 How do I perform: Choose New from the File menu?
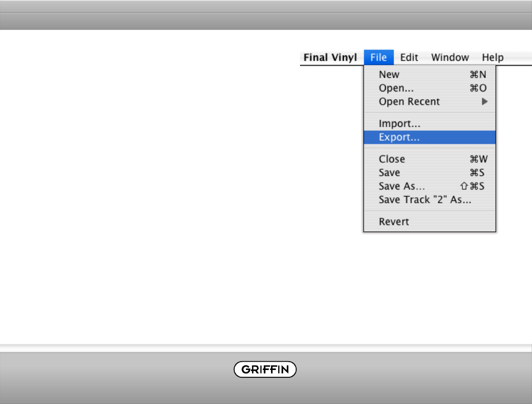click(x=429, y=74)
